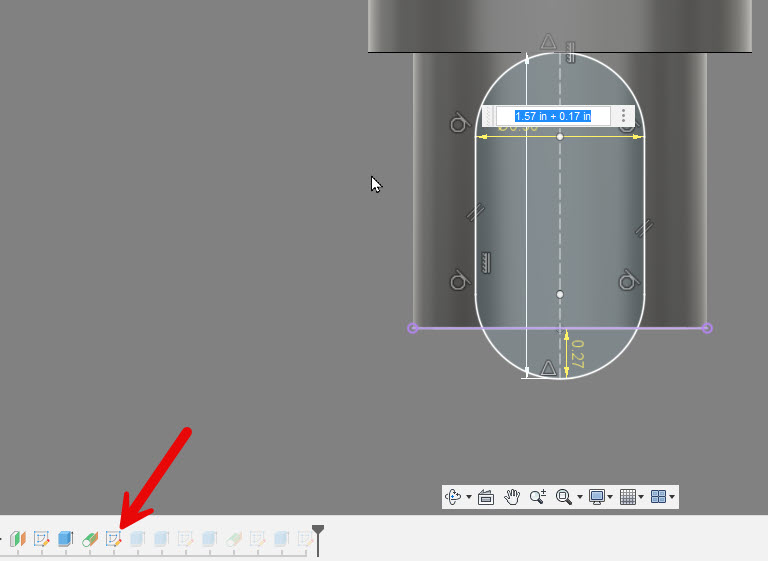768x561 pixels.
Task: Select the second greyed-out sketch feature in timeline
Action: click(x=258, y=539)
